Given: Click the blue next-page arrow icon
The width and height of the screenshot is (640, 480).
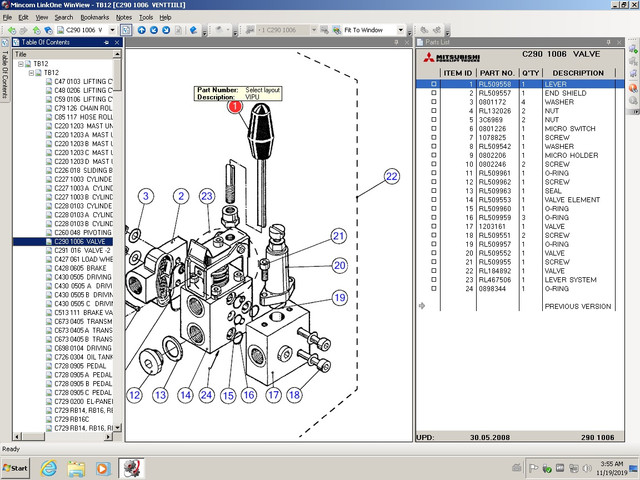Looking at the screenshot, I should tap(166, 30).
